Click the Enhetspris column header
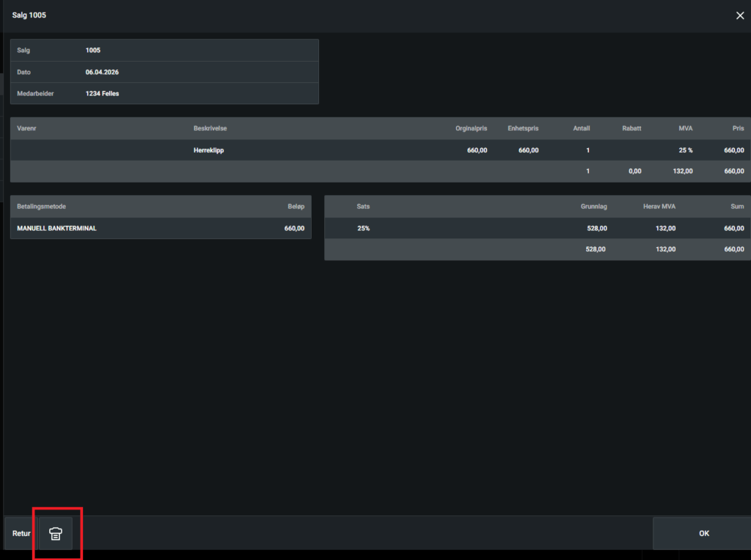The height and width of the screenshot is (560, 751). [523, 128]
